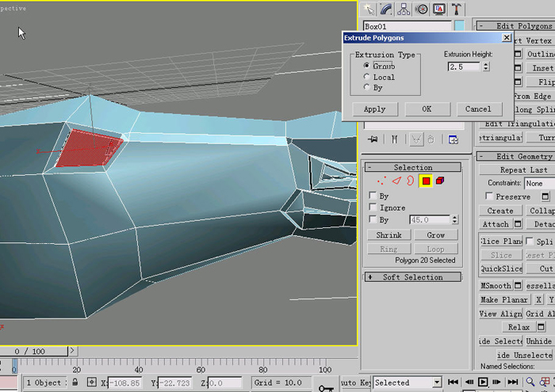Click the Box01 object name field
The image size is (555, 392).
pyautogui.click(x=407, y=26)
